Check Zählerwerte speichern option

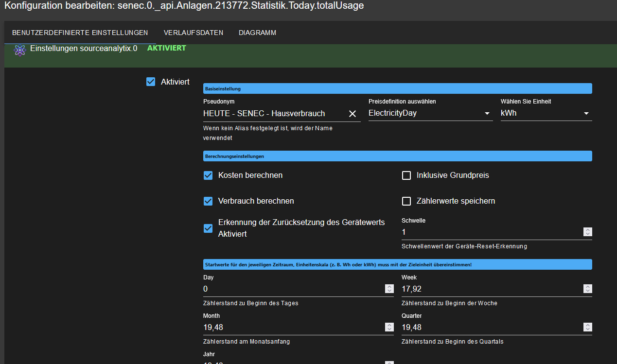tap(406, 201)
